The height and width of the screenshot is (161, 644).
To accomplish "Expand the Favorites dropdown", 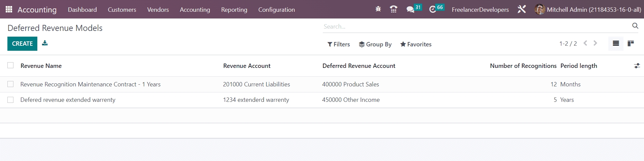I will (x=416, y=44).
